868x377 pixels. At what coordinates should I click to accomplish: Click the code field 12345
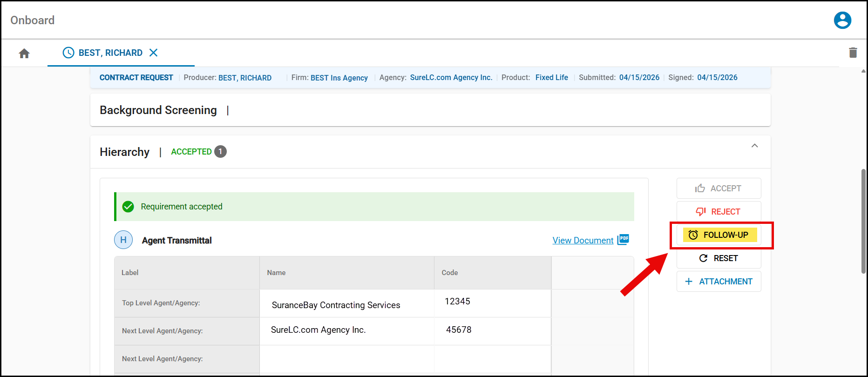coord(492,303)
